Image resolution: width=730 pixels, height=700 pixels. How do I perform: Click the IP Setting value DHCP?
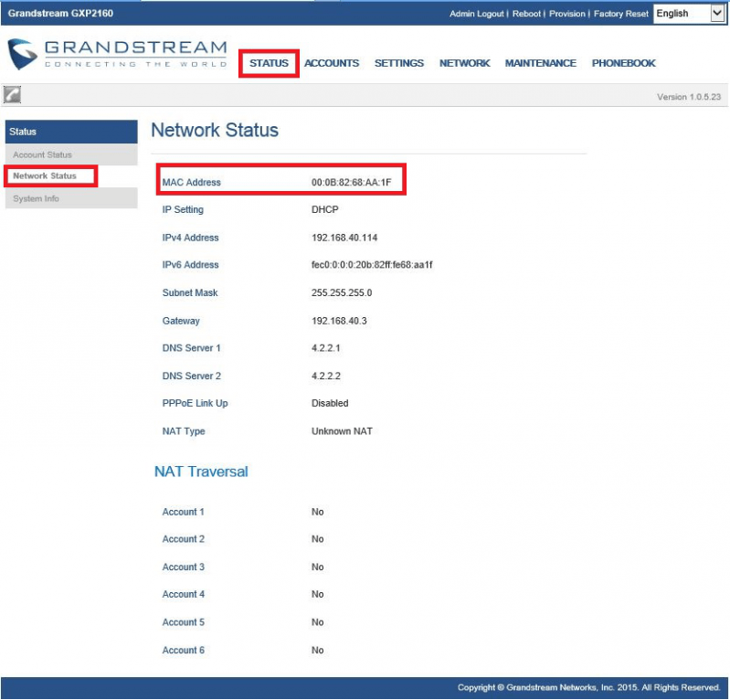(325, 209)
